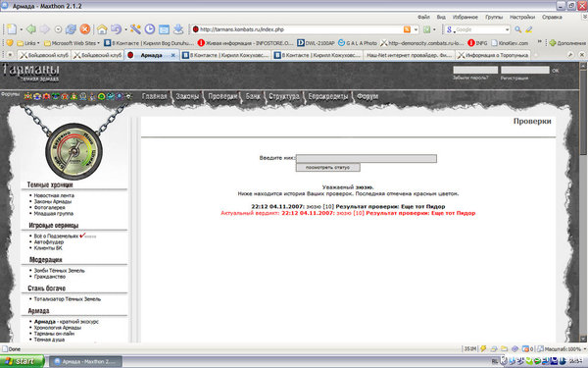
Task: Click the orange RSS feed icon
Action: pos(407,29)
